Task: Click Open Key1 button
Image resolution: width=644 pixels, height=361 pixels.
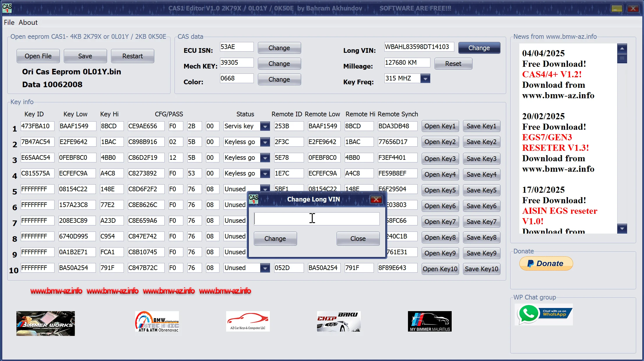Action: (x=440, y=126)
